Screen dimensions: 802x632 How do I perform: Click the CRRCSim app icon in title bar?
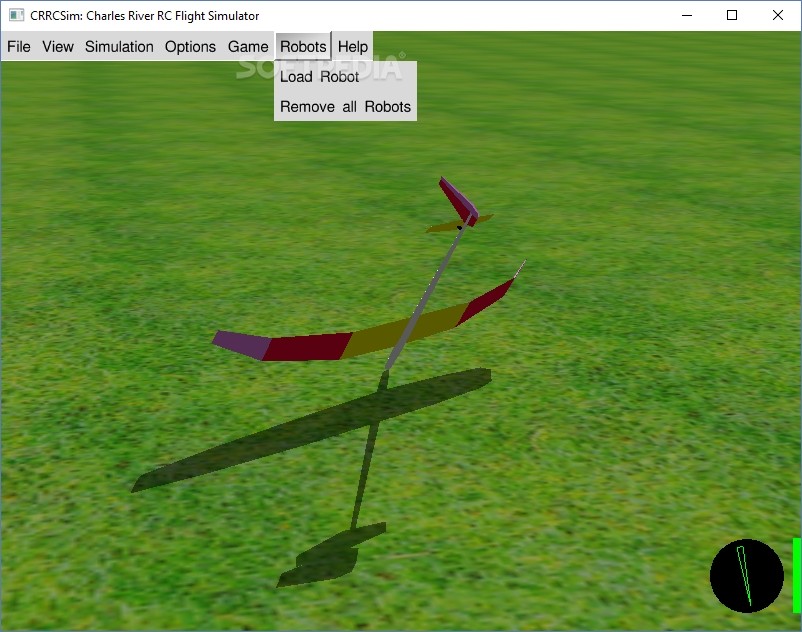pos(16,15)
